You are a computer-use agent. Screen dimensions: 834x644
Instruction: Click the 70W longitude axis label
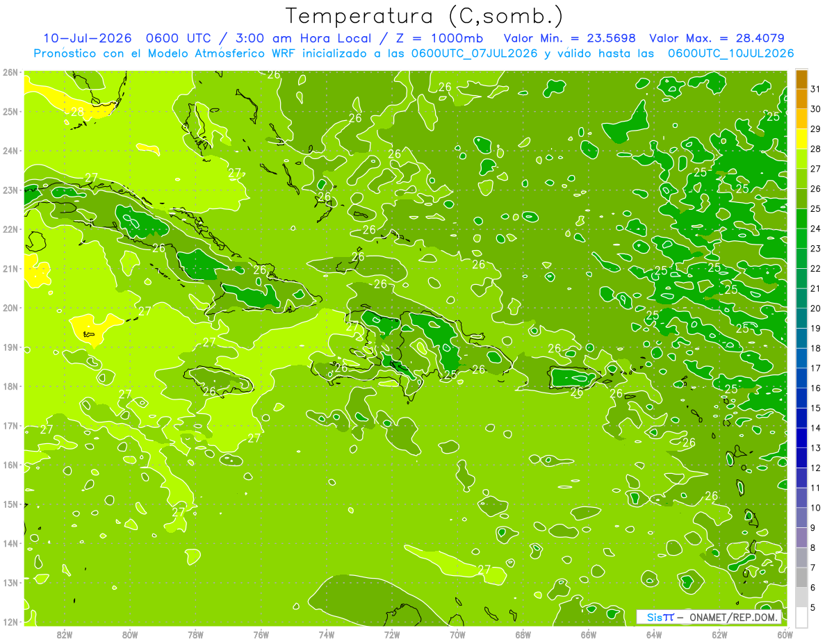[457, 634]
